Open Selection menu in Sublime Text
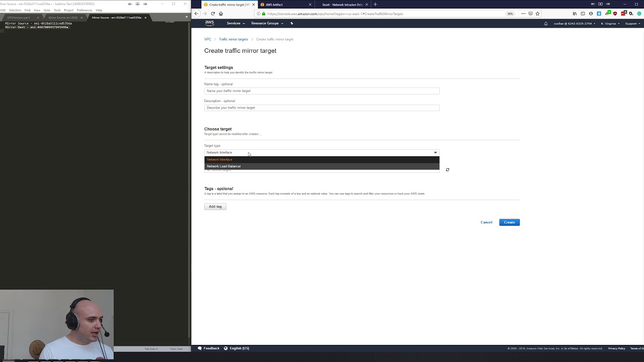This screenshot has width=644, height=362. coord(15,10)
